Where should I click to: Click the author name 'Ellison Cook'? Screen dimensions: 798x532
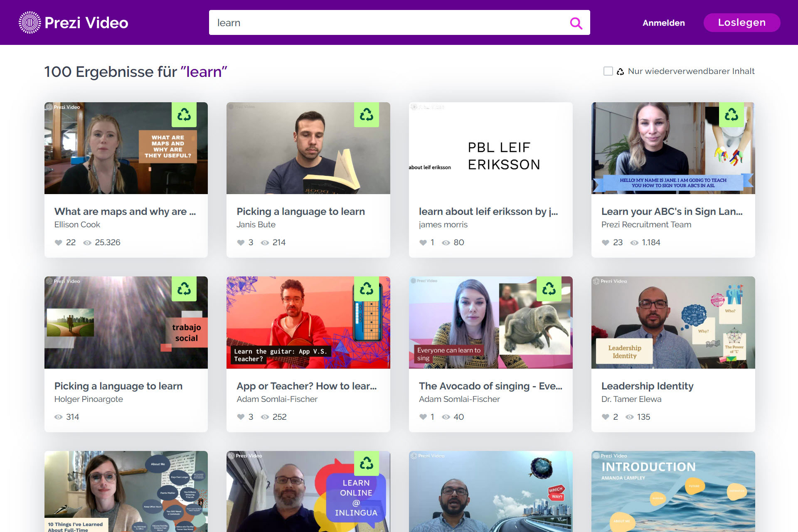coord(77,224)
